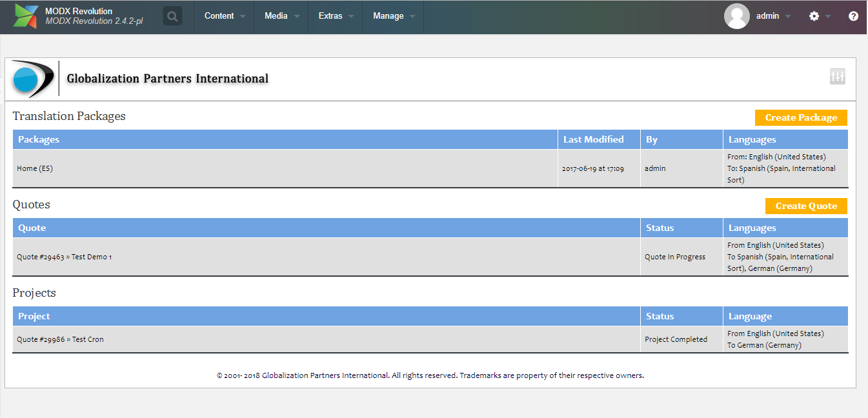Click the Last Modified column header

point(599,139)
